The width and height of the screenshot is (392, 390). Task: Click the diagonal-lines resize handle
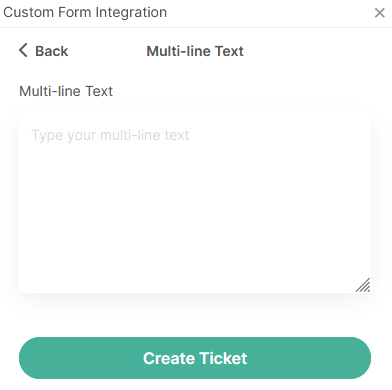pos(363,285)
